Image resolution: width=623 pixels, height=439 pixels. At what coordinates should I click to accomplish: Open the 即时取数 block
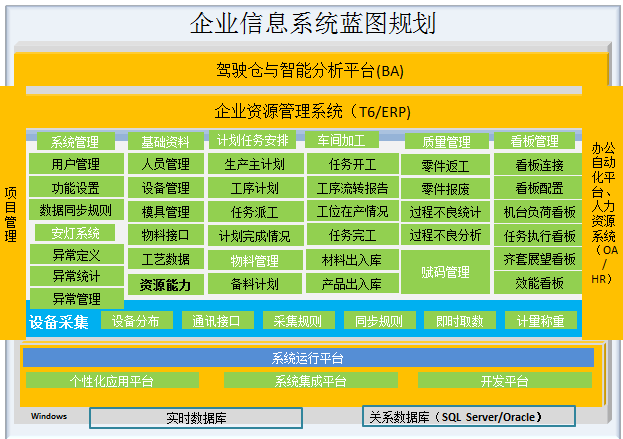[x=460, y=320]
